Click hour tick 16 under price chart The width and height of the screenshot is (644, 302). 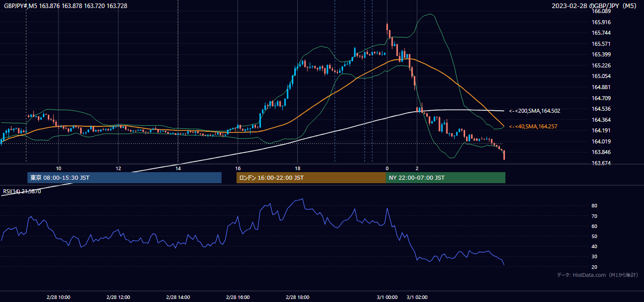(238, 168)
